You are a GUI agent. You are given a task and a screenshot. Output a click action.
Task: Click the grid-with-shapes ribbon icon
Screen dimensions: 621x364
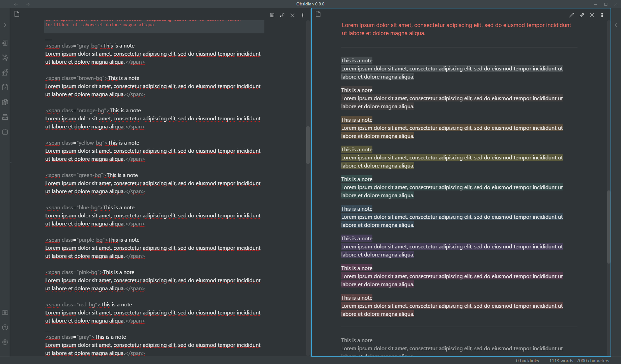5,72
